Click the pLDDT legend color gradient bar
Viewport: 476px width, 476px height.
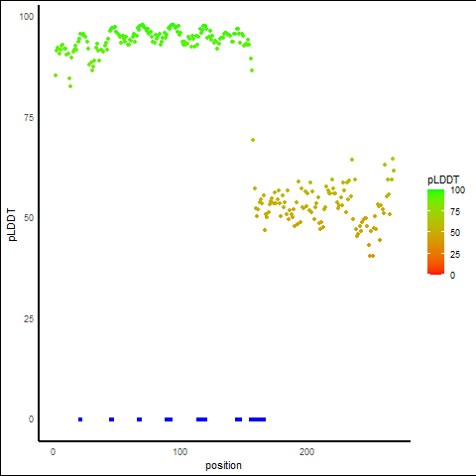pyautogui.click(x=435, y=232)
